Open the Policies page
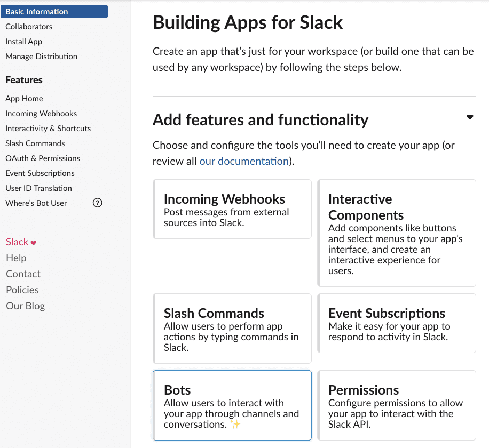The width and height of the screenshot is (489, 448). [22, 290]
